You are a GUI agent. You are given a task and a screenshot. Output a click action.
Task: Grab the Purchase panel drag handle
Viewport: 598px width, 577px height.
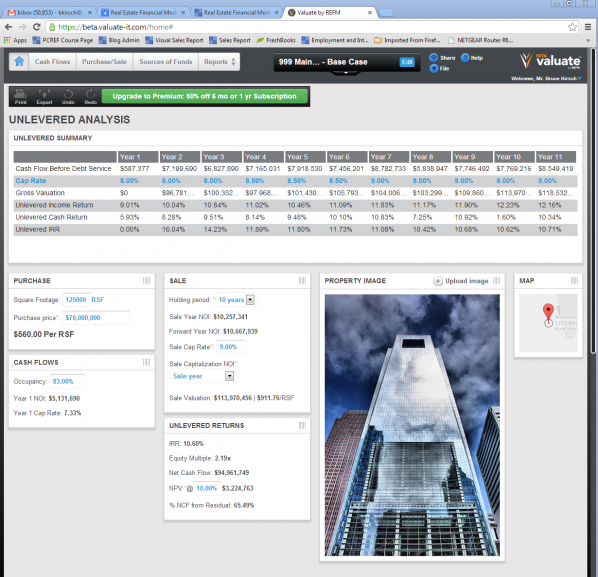pyautogui.click(x=146, y=281)
